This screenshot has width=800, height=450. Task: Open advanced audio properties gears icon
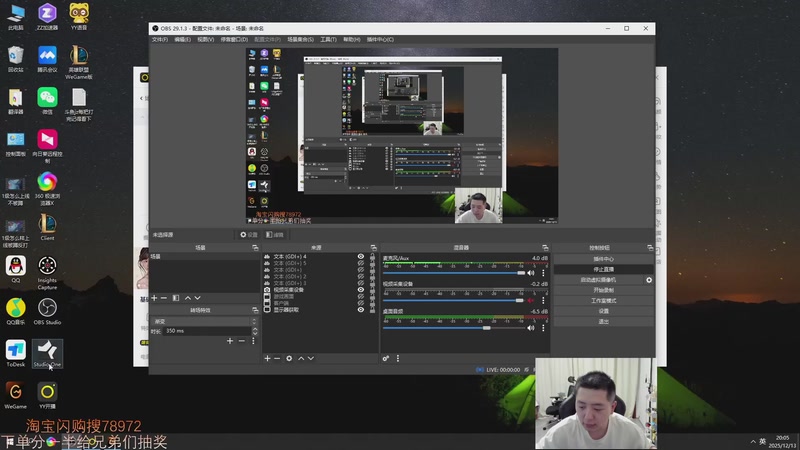[x=386, y=359]
